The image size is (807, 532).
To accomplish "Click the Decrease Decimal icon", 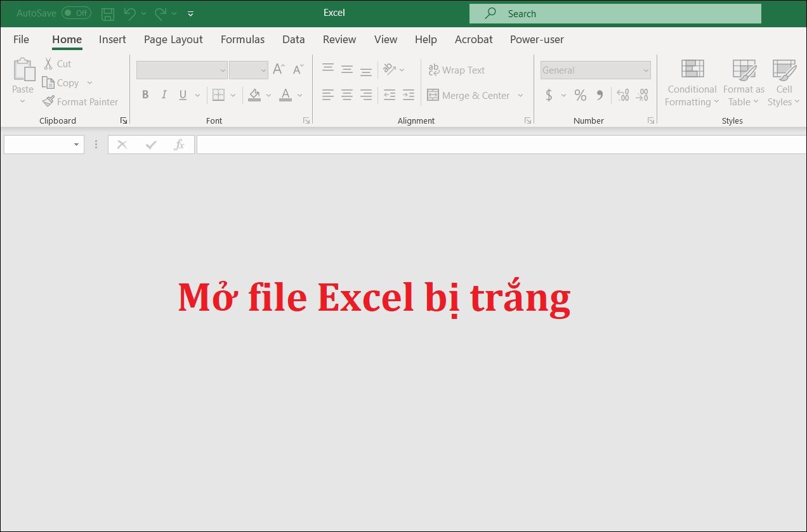I will click(x=642, y=95).
